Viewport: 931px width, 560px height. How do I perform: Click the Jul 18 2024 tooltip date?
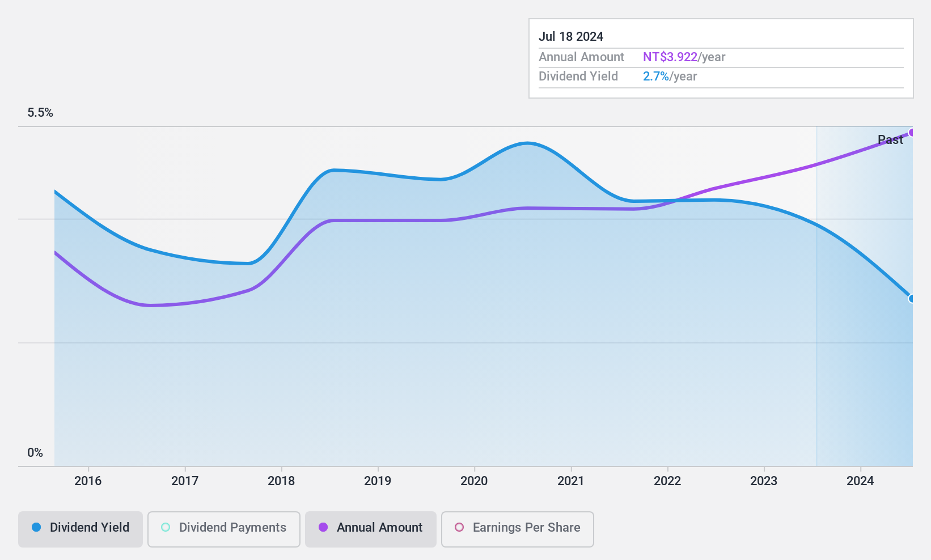(571, 37)
